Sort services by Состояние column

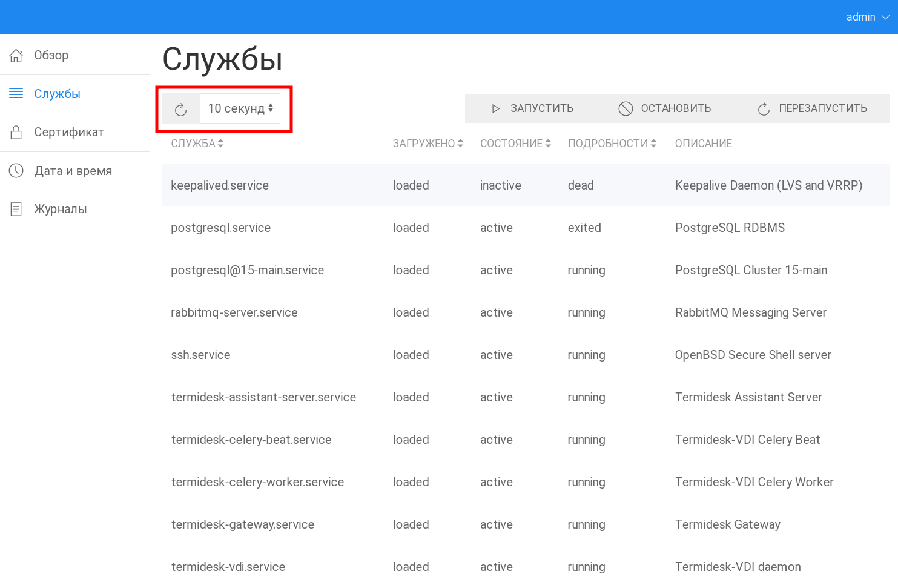click(x=515, y=144)
